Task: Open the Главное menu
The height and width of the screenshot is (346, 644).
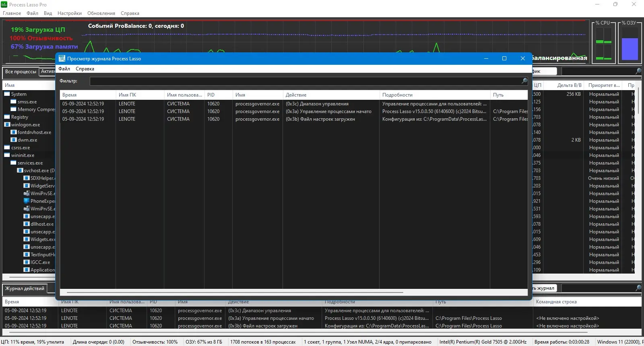Action: click(12, 13)
